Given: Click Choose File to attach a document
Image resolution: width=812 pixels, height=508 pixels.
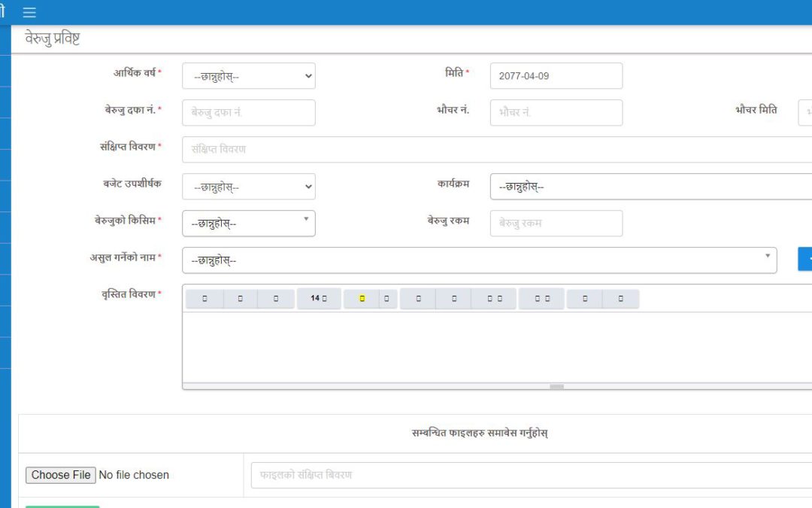Looking at the screenshot, I should tap(60, 475).
